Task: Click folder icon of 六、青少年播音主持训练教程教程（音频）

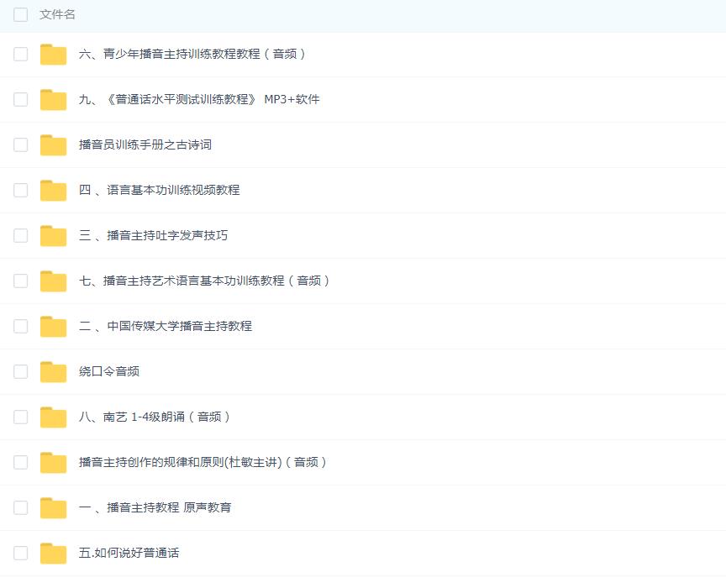Action: coord(53,54)
